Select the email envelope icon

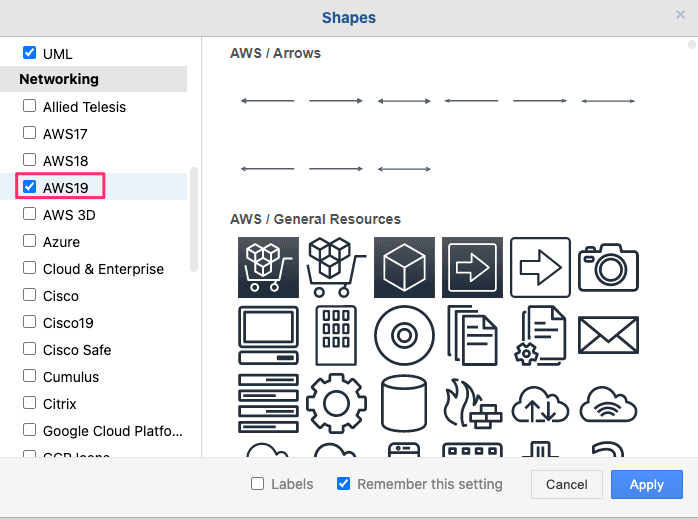[609, 335]
